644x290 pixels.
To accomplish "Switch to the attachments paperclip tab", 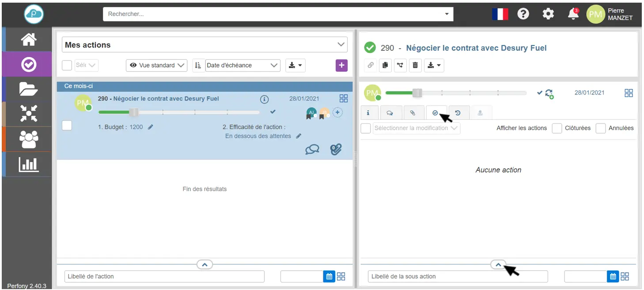I will 413,113.
